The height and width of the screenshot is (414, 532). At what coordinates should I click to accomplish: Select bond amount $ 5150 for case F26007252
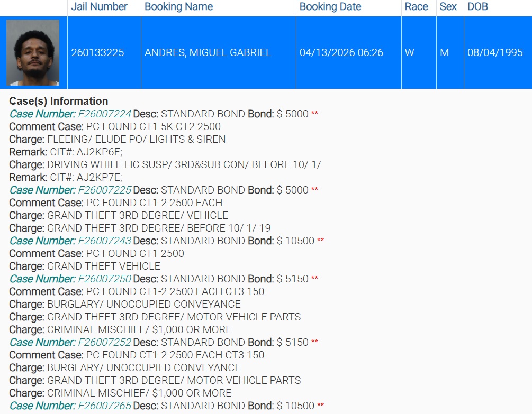click(x=292, y=342)
